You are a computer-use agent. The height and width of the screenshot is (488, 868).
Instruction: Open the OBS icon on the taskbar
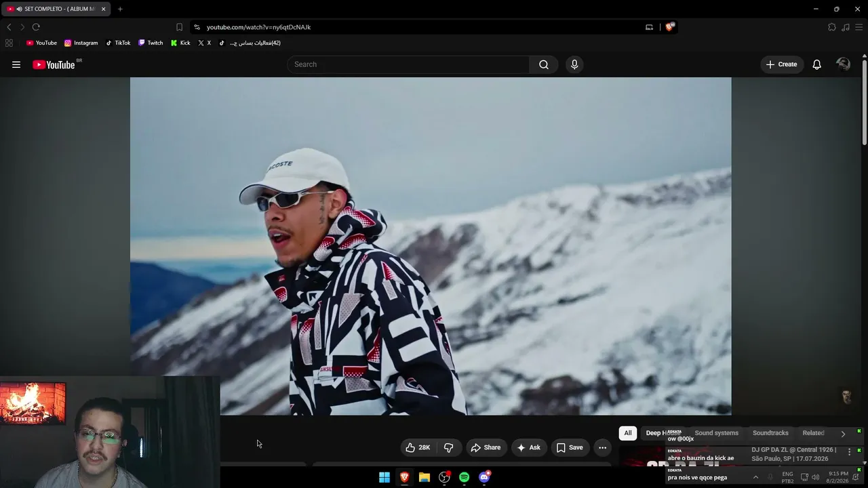[444, 477]
